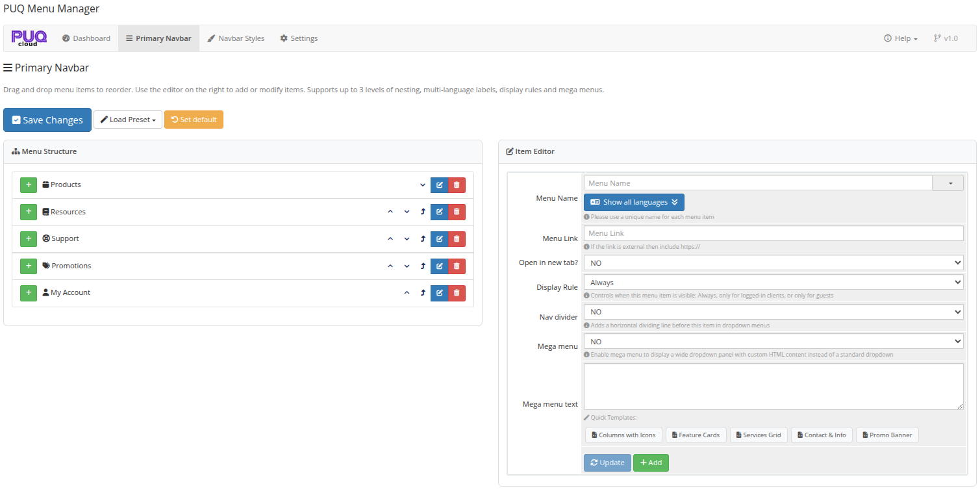Open the Mega menu dropdown
The image size is (980, 497).
click(773, 342)
